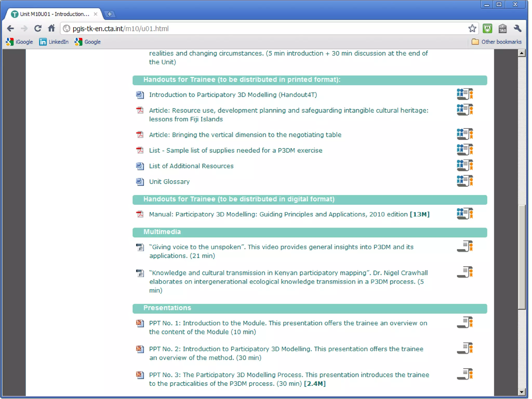Click the Word icon beside Unit Glossary
This screenshot has height=399, width=532.
click(140, 182)
